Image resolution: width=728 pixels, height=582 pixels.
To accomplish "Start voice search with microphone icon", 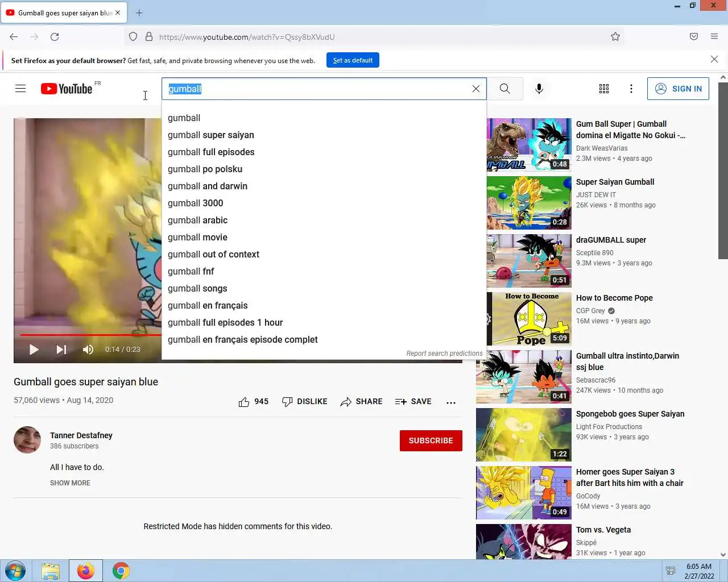I will [539, 89].
